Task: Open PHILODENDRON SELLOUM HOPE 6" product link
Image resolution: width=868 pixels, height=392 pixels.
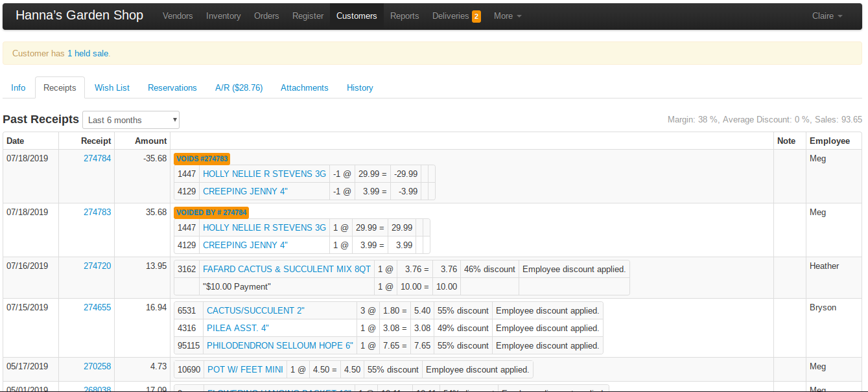Action: click(x=280, y=345)
